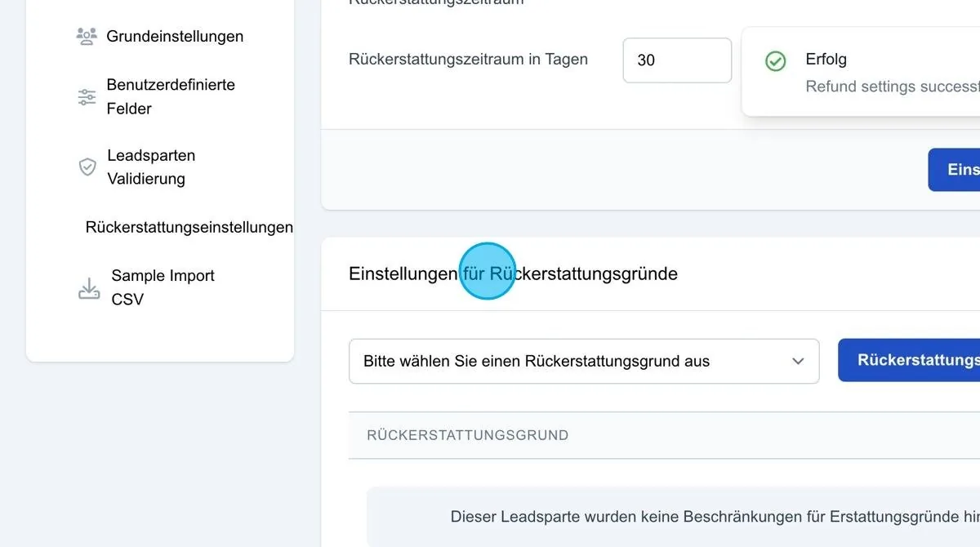980x547 pixels.
Task: Click the blue Rückerstattungs button beside the dropdown
Action: 909,360
